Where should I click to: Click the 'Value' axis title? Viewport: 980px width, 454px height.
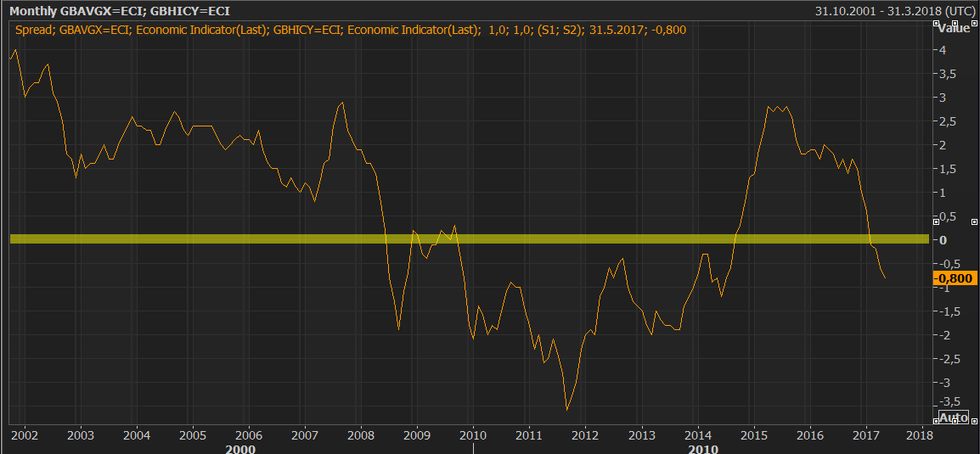[x=954, y=28]
